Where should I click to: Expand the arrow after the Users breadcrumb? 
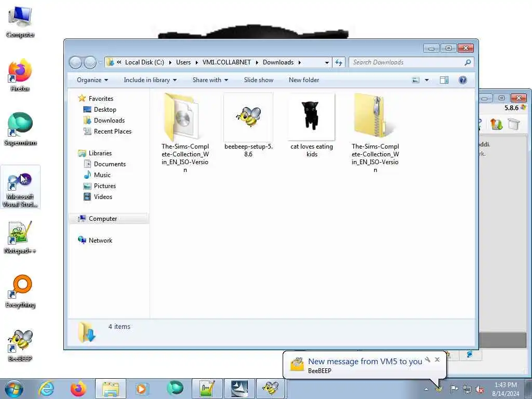[x=197, y=62]
